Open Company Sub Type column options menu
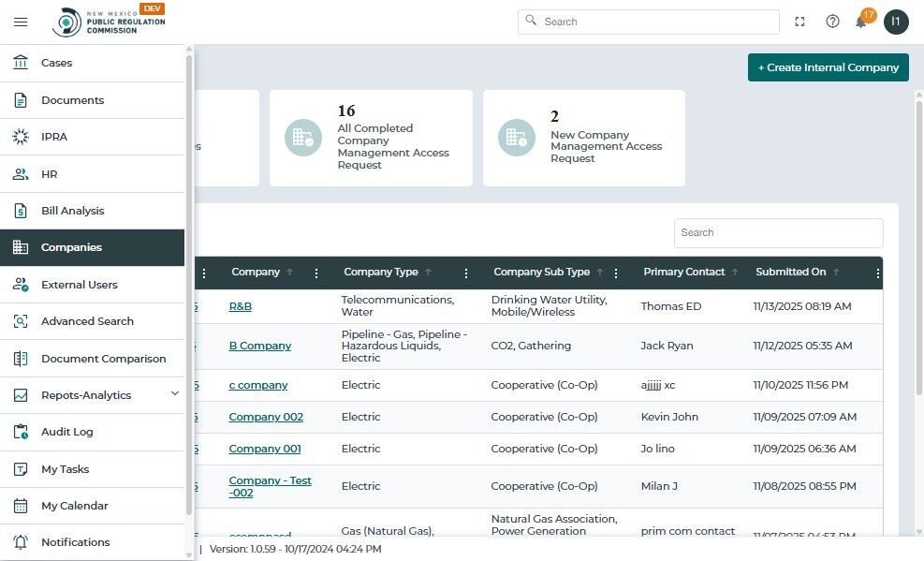 pos(616,273)
